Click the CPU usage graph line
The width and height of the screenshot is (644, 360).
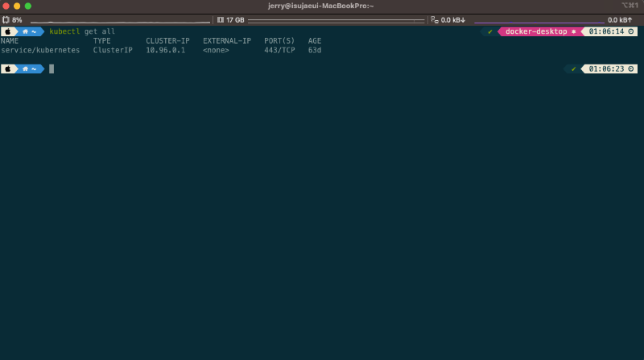pos(120,21)
